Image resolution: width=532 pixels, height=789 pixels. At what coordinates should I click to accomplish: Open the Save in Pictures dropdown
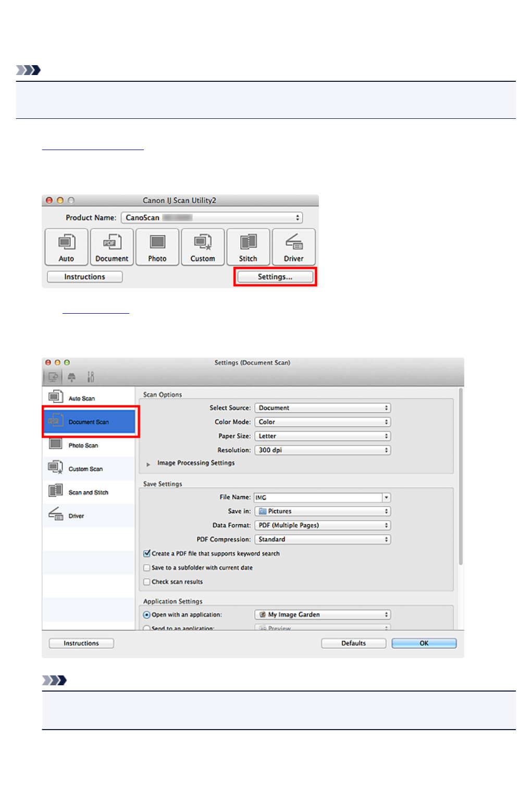(323, 511)
